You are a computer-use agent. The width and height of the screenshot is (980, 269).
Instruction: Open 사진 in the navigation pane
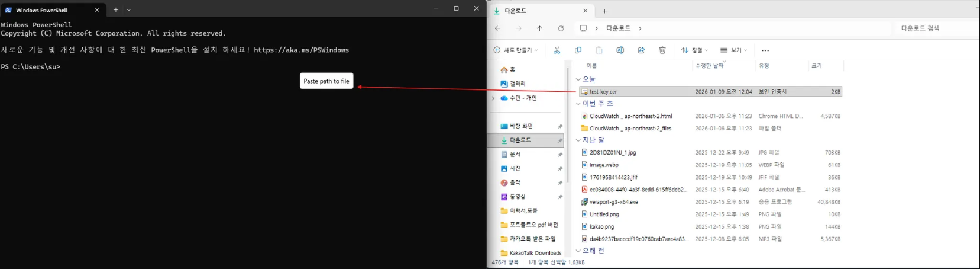pos(510,169)
